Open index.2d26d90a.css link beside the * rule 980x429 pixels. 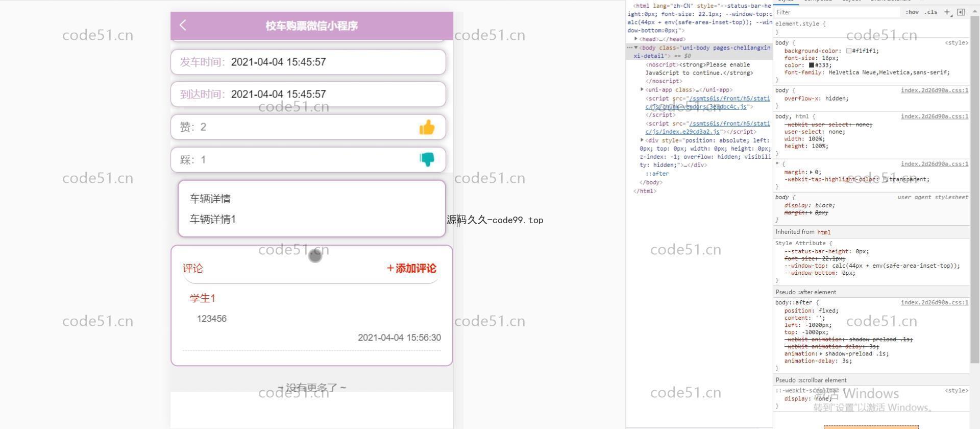(x=934, y=164)
